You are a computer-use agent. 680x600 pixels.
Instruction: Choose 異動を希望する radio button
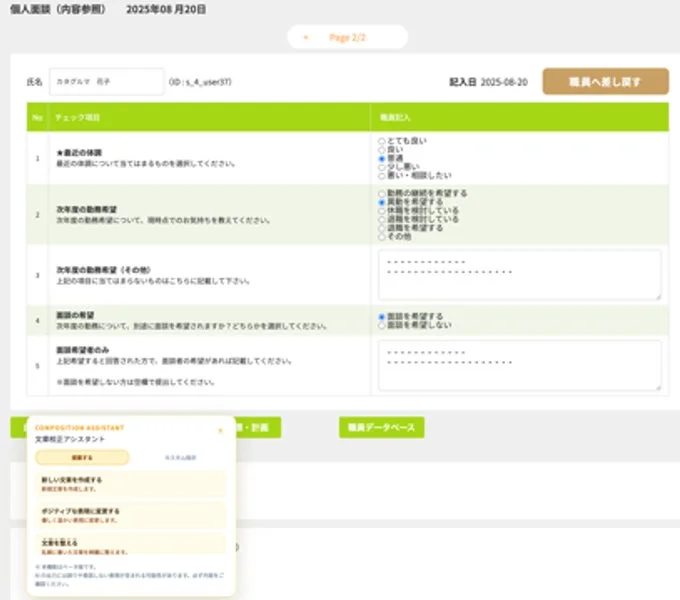(382, 202)
